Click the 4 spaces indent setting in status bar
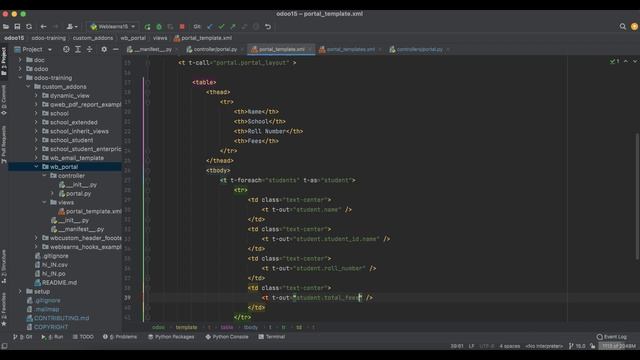Viewport: 640px width, 360px height. [x=510, y=346]
